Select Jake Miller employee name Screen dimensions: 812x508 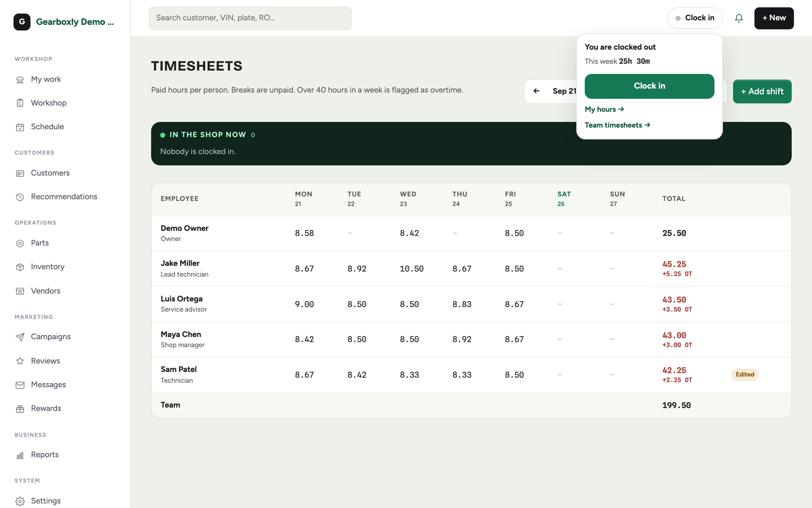click(180, 263)
